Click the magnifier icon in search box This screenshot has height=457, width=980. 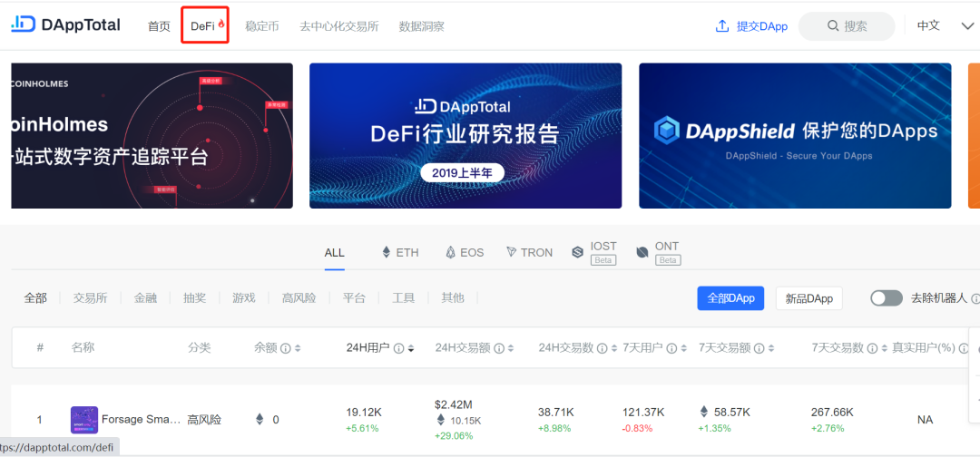832,26
